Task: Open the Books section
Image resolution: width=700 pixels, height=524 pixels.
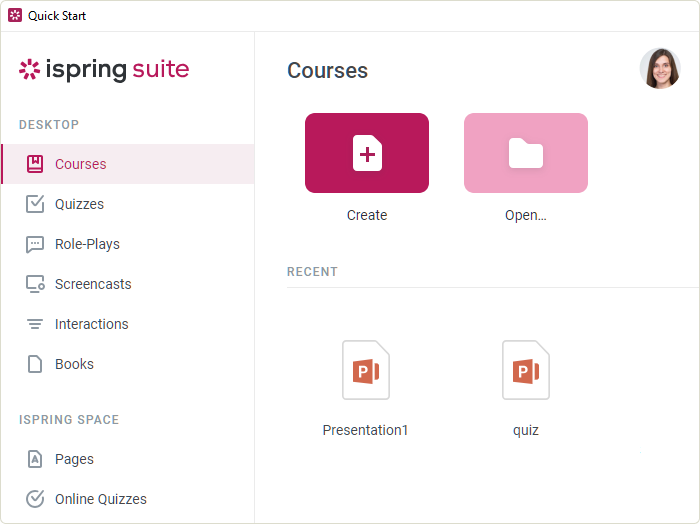Action: pos(128,364)
